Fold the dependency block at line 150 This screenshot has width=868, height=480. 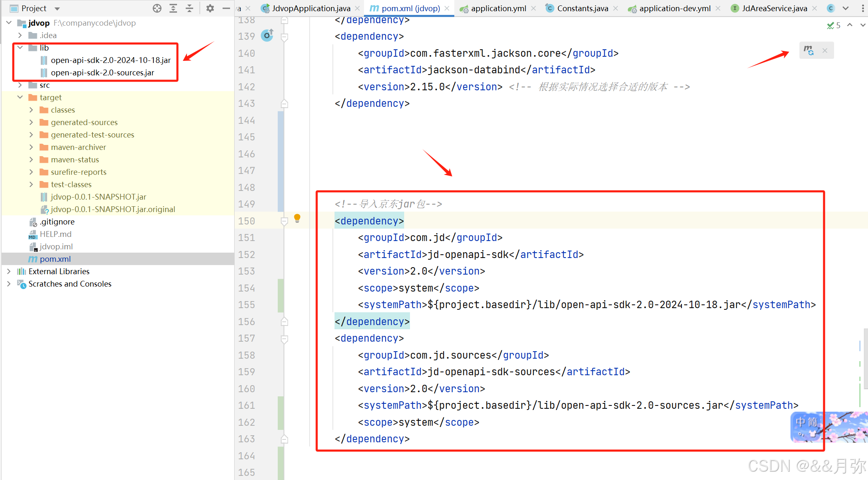(284, 221)
